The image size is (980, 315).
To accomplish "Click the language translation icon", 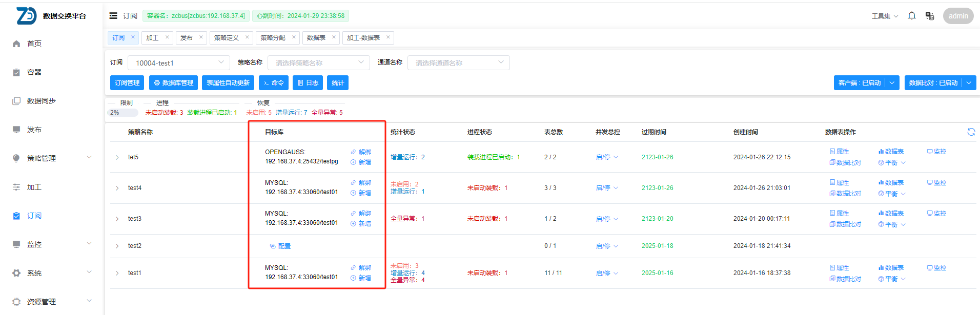I will tap(929, 16).
